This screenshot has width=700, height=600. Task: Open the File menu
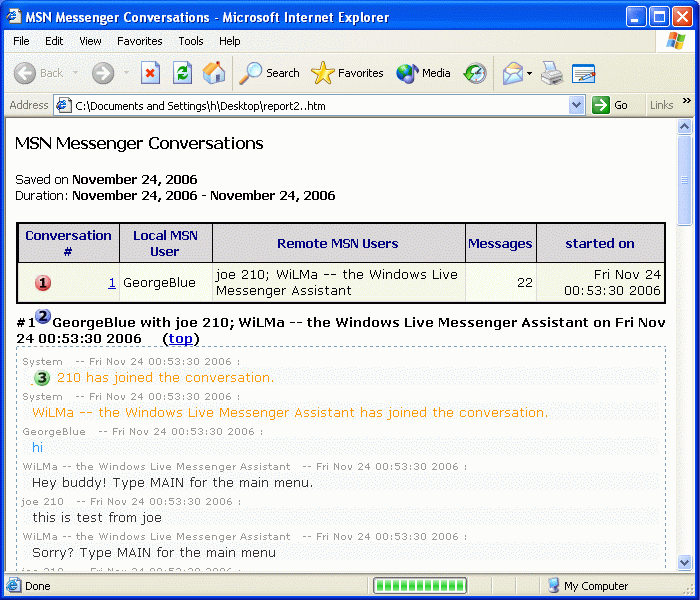coord(21,41)
